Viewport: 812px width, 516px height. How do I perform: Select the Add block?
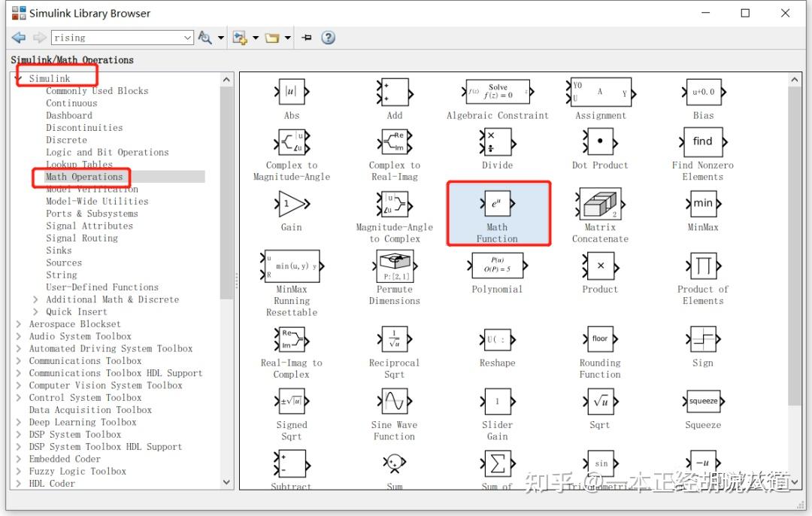[x=395, y=93]
